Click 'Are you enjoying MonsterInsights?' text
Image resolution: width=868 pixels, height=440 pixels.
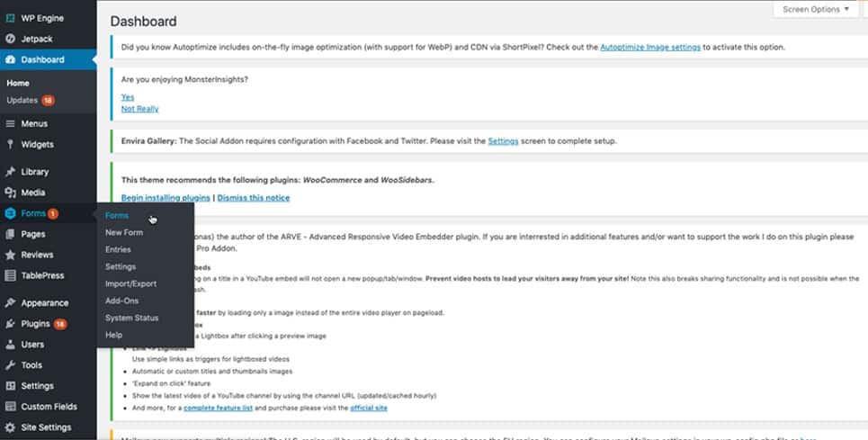[184, 80]
